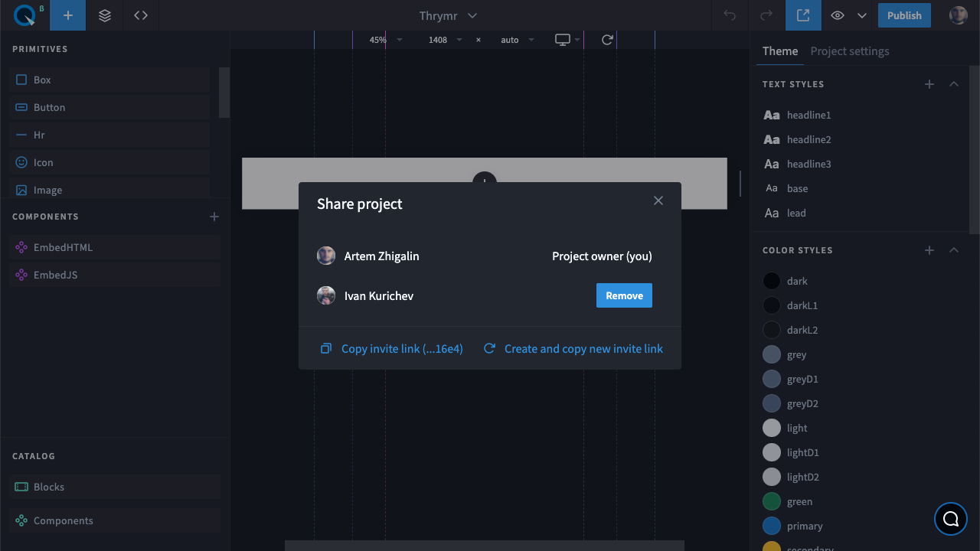Click the redo arrow icon
The height and width of the screenshot is (551, 980).
[766, 15]
